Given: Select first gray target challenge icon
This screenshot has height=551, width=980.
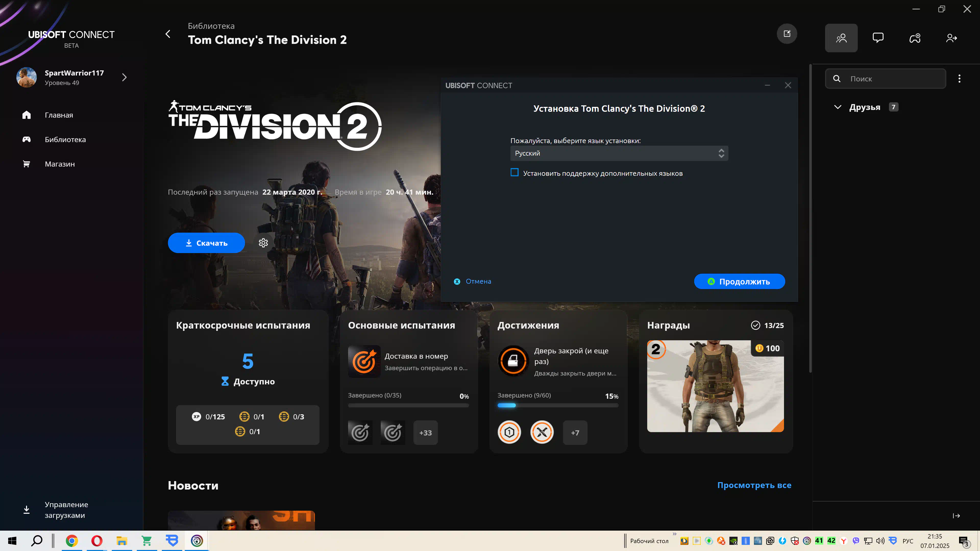Looking at the screenshot, I should [x=360, y=432].
